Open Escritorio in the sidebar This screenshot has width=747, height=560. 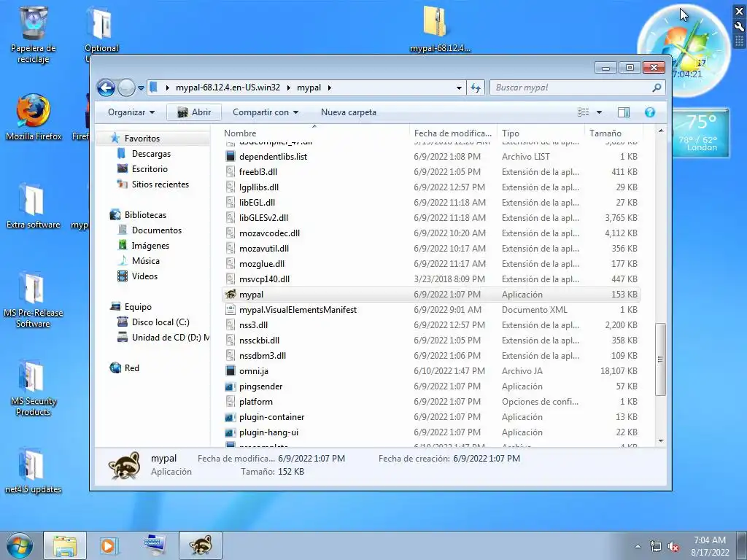(x=150, y=169)
